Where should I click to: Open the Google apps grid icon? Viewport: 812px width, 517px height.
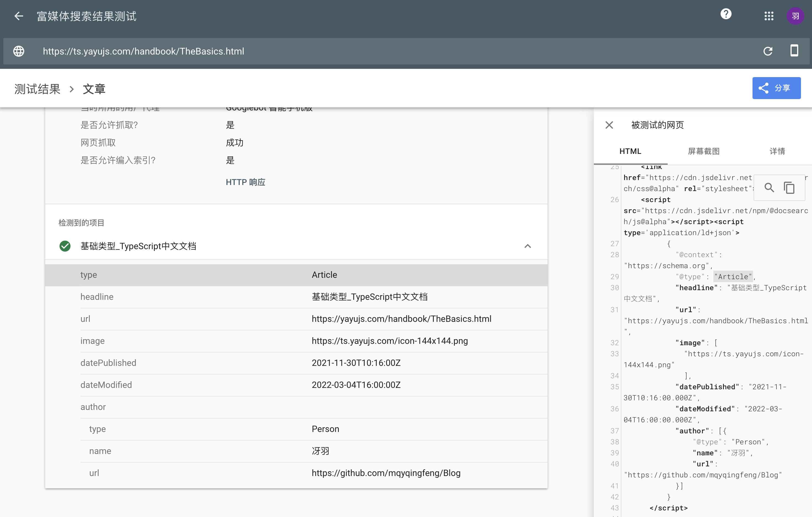[x=769, y=16]
